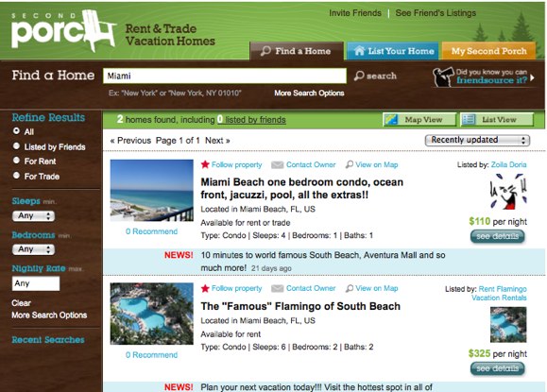Click the Second Porch chair logo

(63, 31)
